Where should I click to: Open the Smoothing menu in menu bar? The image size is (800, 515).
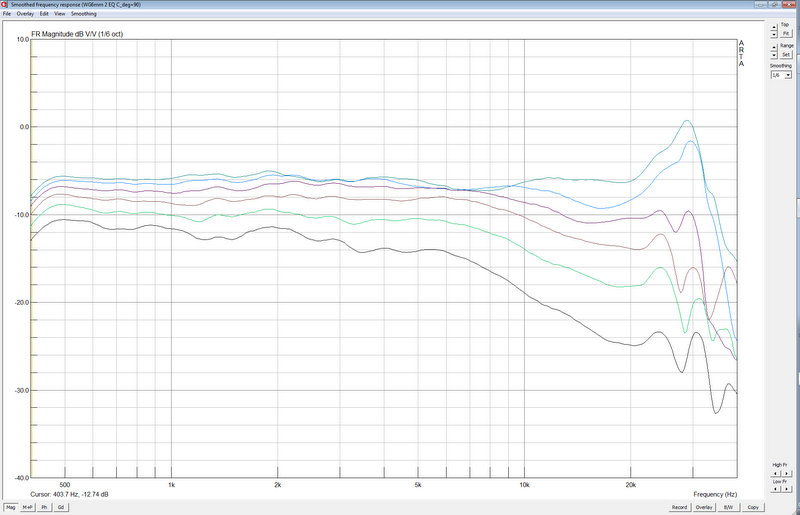[84, 14]
